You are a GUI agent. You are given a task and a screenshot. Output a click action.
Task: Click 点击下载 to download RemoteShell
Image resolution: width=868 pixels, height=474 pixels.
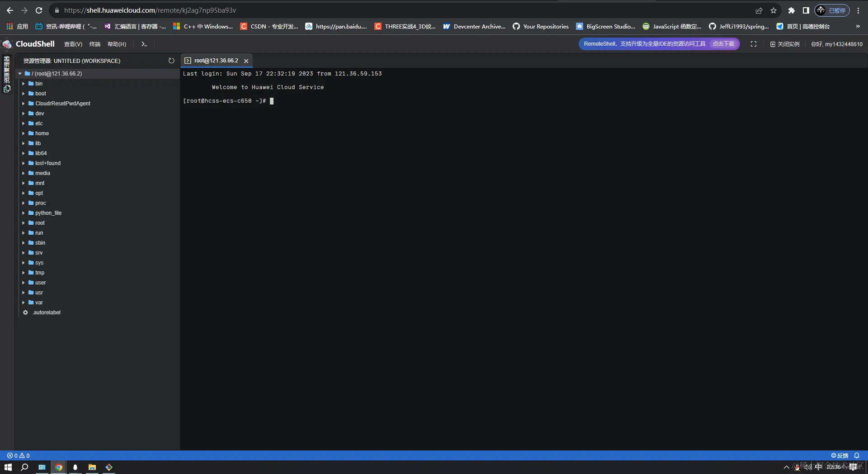(x=723, y=44)
